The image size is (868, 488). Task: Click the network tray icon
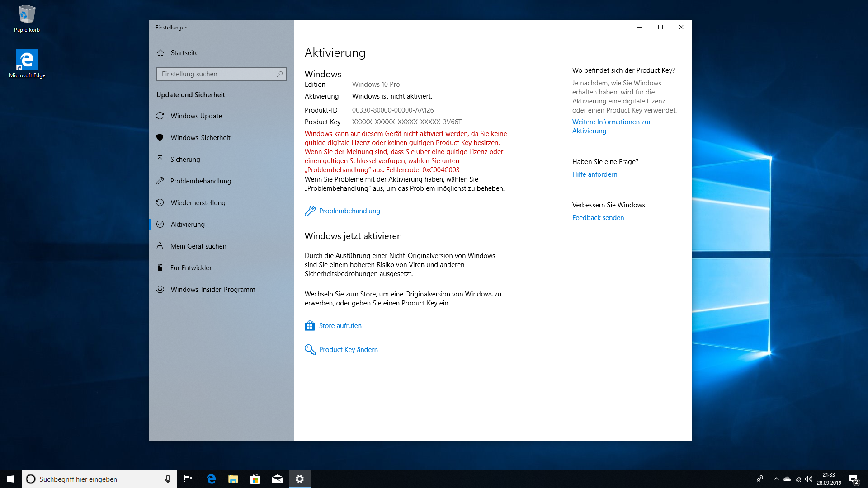coord(798,479)
